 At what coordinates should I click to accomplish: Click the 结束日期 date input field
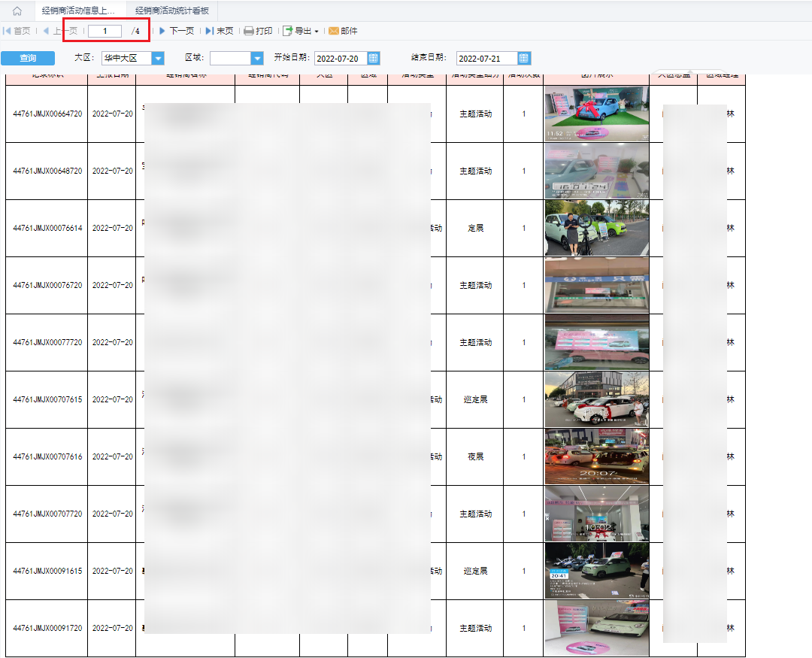pyautogui.click(x=486, y=59)
